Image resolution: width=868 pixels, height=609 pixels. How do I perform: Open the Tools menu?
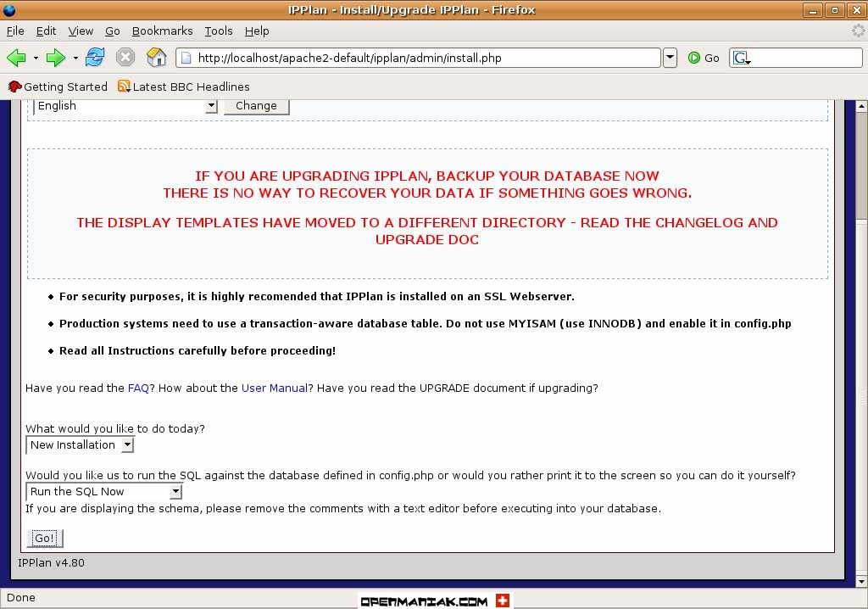[x=219, y=31]
